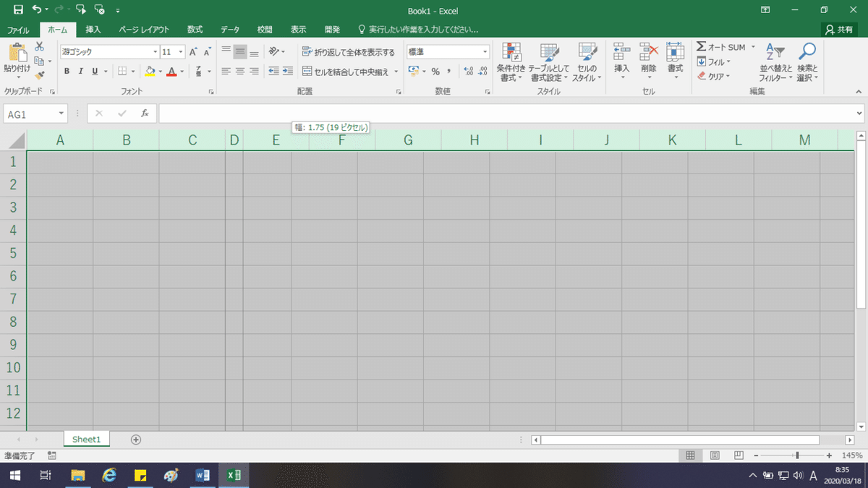This screenshot has width=868, height=488.
Task: Click the comma style icon
Action: click(449, 71)
